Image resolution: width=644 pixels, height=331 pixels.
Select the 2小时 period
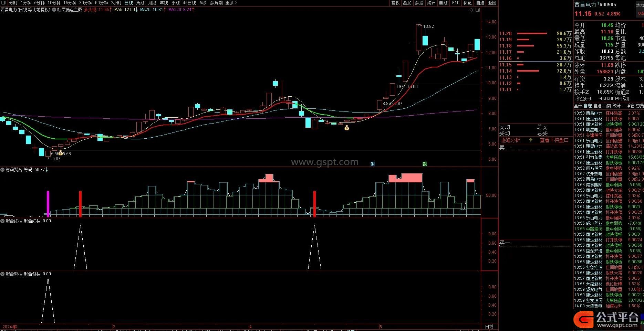pyautogui.click(x=116, y=3)
